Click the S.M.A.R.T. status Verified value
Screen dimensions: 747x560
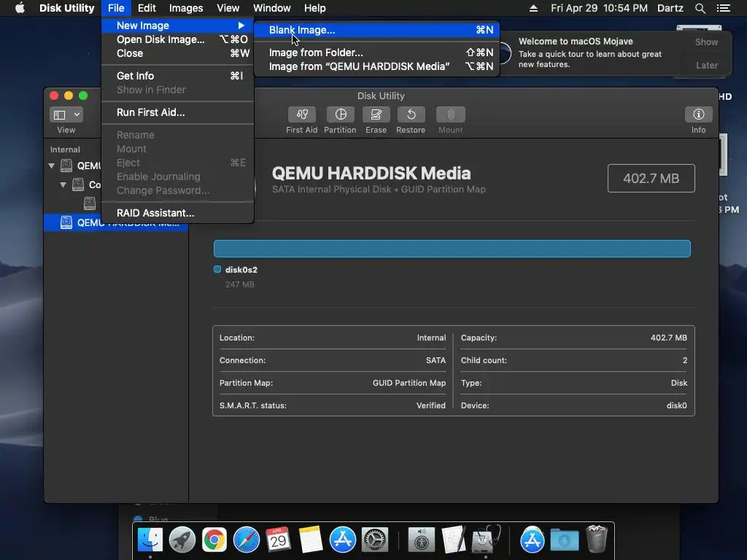pyautogui.click(x=430, y=405)
